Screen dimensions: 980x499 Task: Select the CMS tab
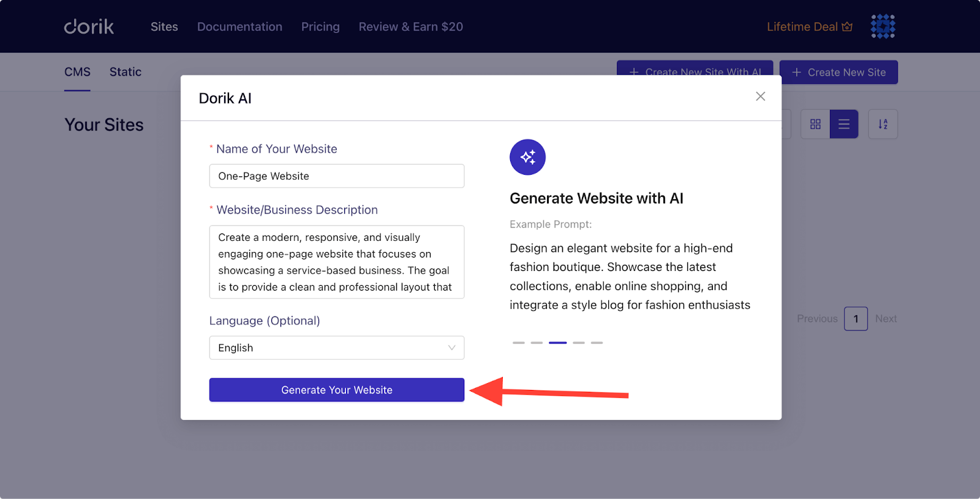tap(77, 72)
